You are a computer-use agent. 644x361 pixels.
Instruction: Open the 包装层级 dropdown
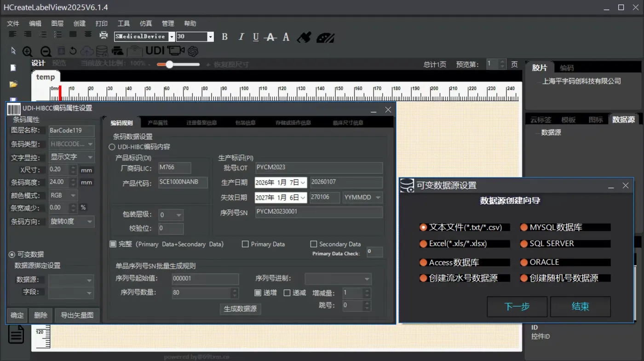171,215
